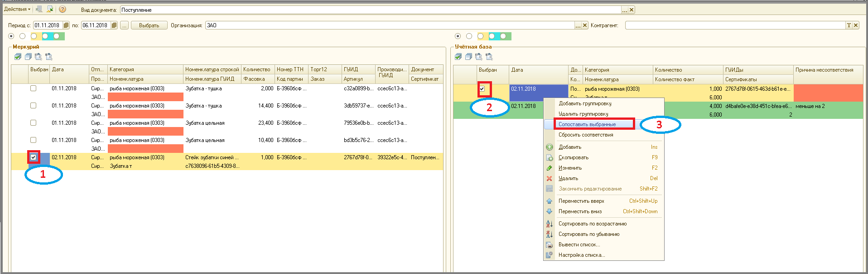868x274 pixels.
Task: Select second white radio above Учётная база panel
Action: tap(469, 36)
